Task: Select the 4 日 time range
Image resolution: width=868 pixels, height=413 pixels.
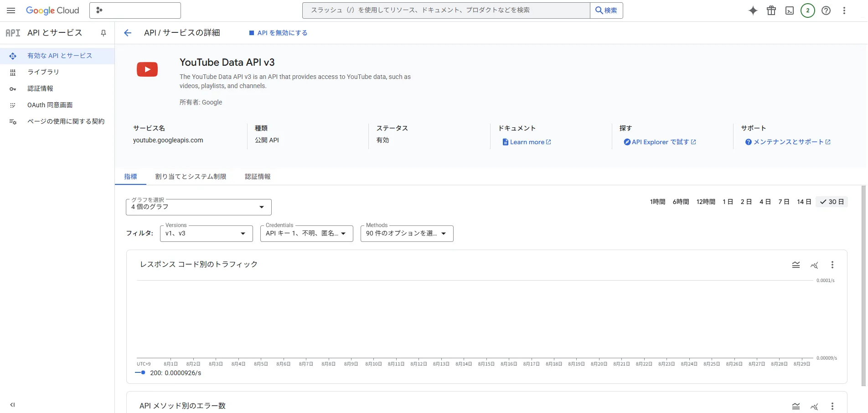Action: coord(765,202)
